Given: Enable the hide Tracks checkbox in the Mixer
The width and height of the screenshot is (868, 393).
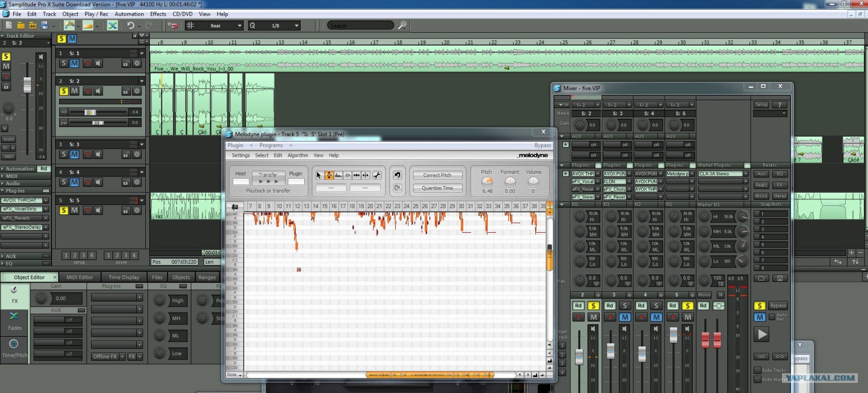Looking at the screenshot, I should pyautogui.click(x=758, y=370).
